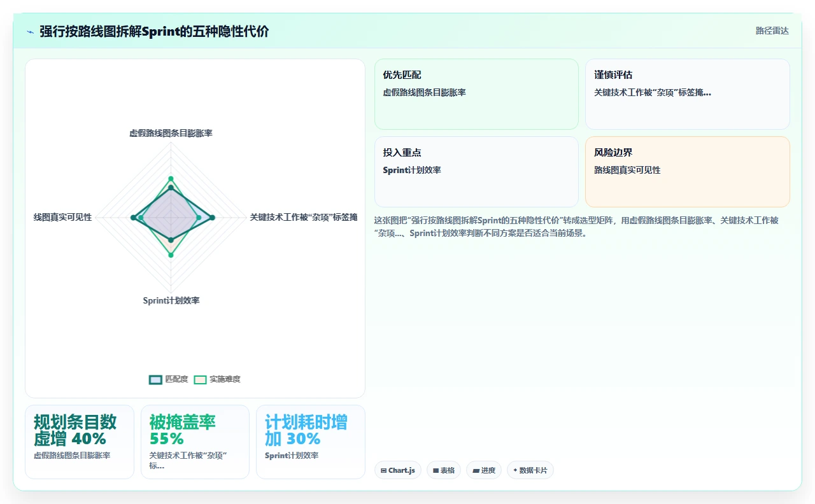This screenshot has width=815, height=504.
Task: Open the 风险边界 card
Action: tap(688, 172)
